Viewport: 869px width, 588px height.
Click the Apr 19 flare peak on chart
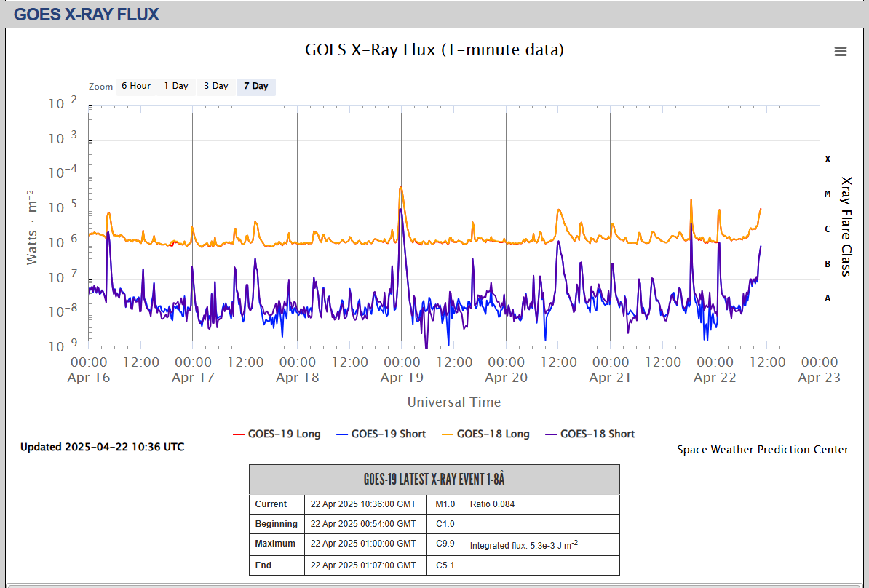(x=400, y=188)
